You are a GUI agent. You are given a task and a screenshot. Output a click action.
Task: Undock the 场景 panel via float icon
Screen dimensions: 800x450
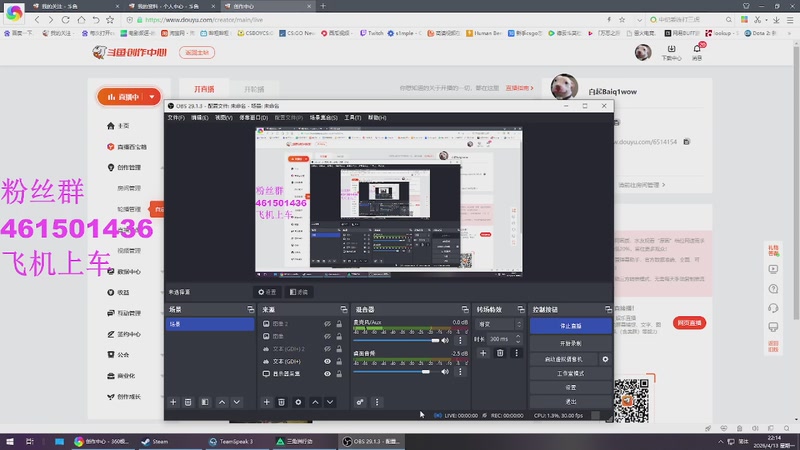point(251,309)
